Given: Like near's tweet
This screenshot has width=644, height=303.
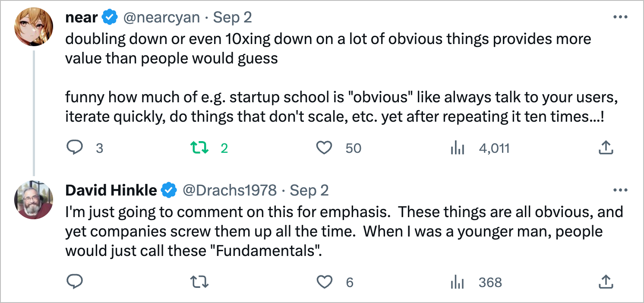Looking at the screenshot, I should pos(324,148).
